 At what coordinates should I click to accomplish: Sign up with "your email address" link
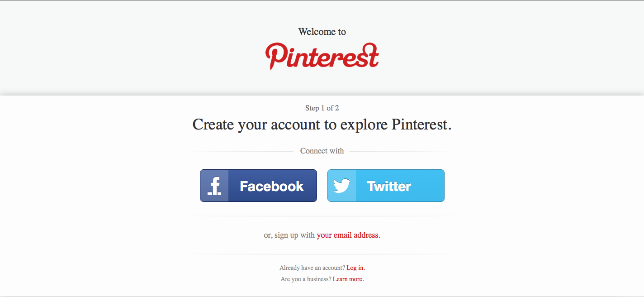pyautogui.click(x=348, y=235)
